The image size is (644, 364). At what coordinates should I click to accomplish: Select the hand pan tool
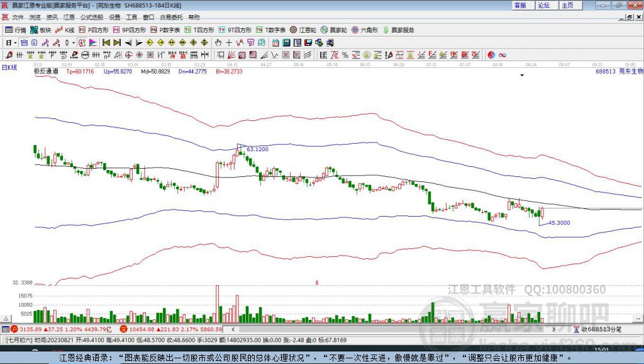tap(218, 43)
